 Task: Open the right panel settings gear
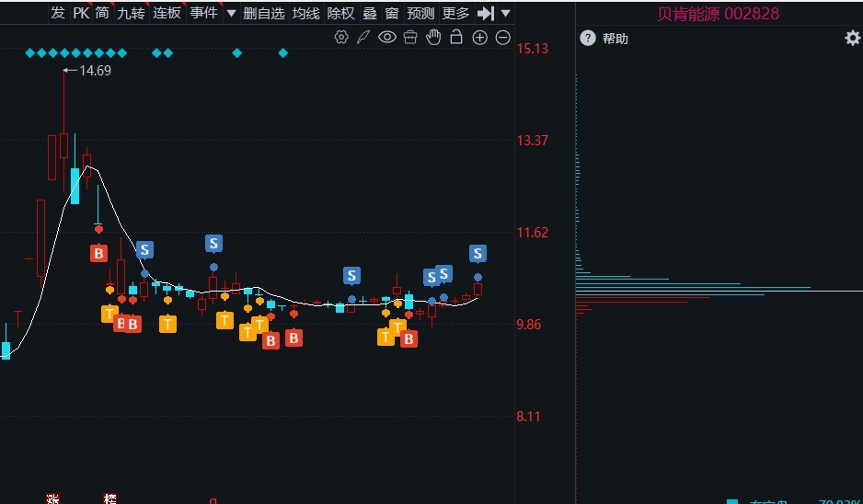tap(853, 38)
